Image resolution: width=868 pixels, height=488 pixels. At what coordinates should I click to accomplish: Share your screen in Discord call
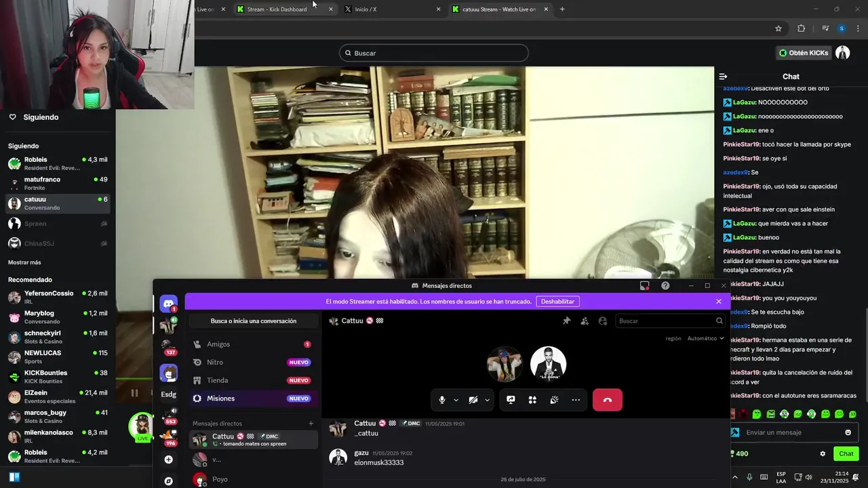click(511, 400)
